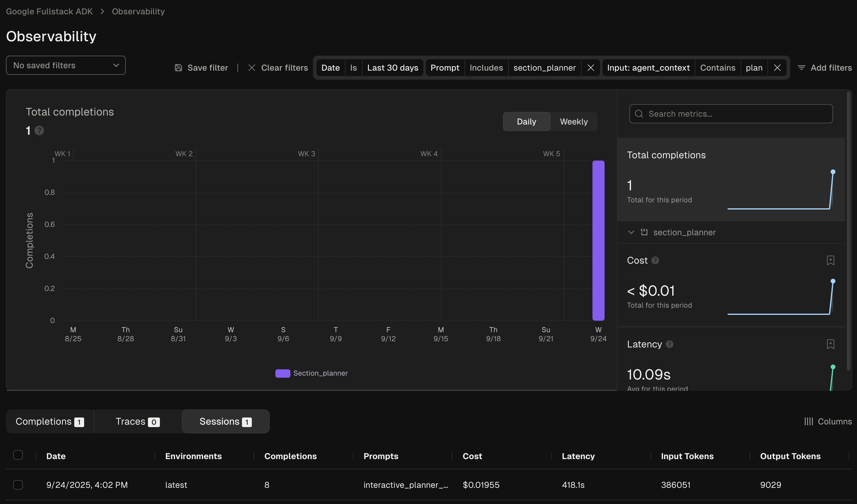Screen dimensions: 857x504
Task: Open the No saved filters dropdown
Action: [x=66, y=65]
